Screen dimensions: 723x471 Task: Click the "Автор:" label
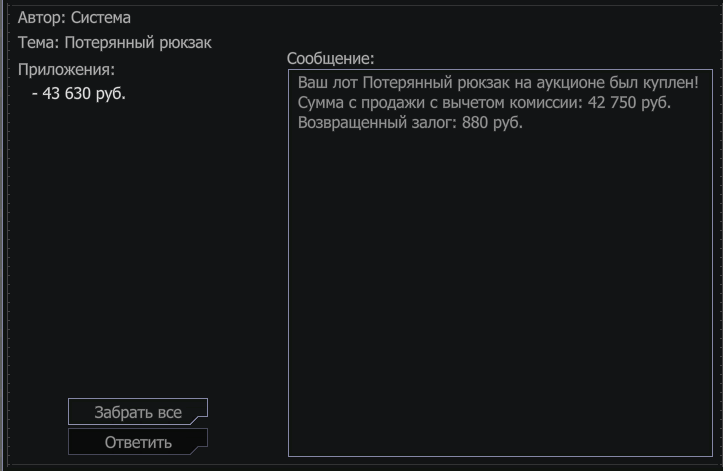(42, 18)
